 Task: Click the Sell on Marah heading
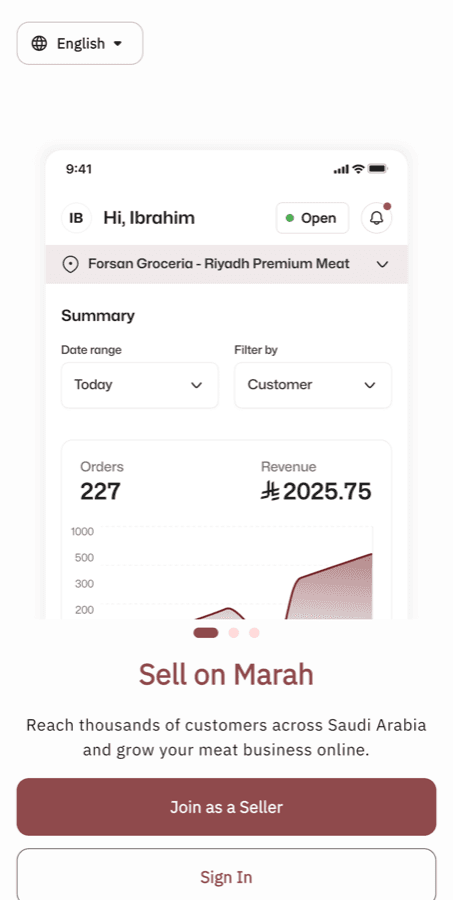226,674
